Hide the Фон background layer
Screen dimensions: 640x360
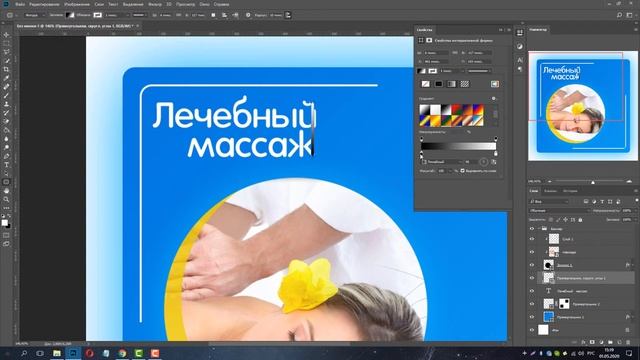pos(532,330)
